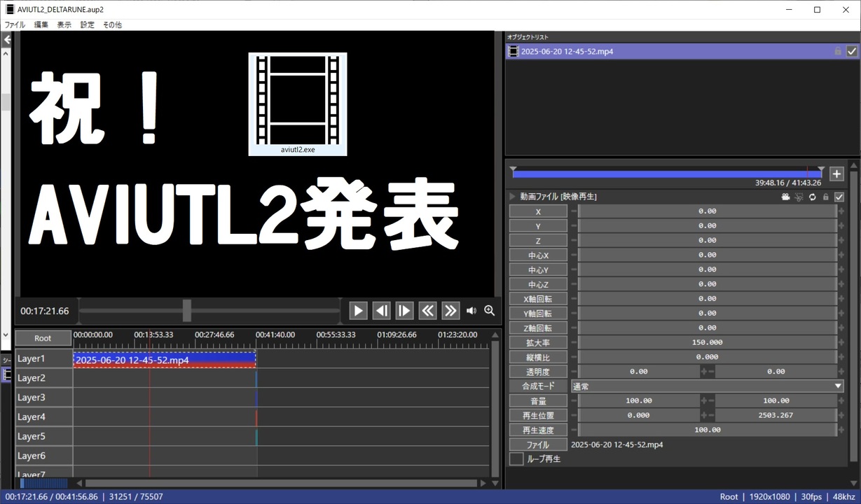Start playback with the play button
Screen dimensions: 861x504
(x=358, y=311)
